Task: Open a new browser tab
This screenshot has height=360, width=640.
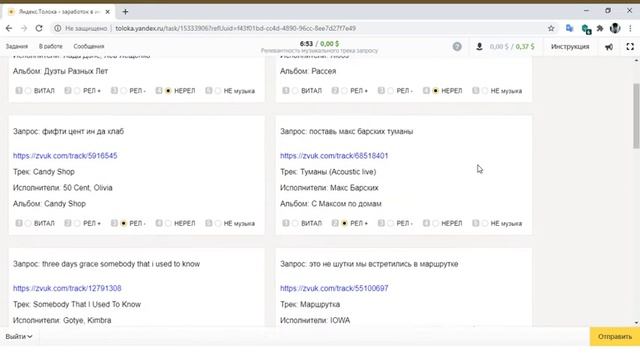Action: 125,12
